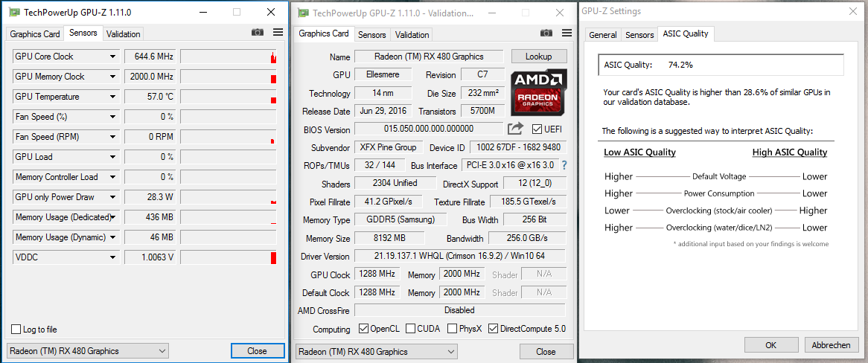The height and width of the screenshot is (363, 868).
Task: Click the Memory Type GDDR5 (Samsung) field
Action: [x=401, y=219]
